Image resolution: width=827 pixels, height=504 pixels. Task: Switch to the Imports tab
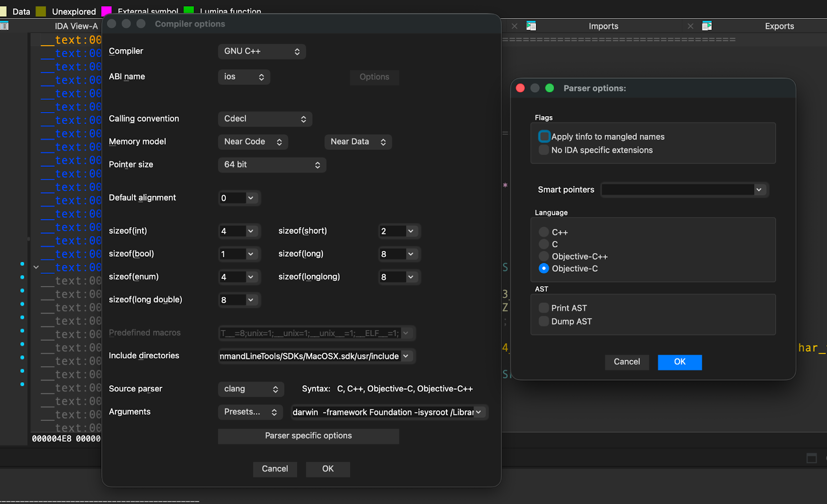pyautogui.click(x=603, y=26)
